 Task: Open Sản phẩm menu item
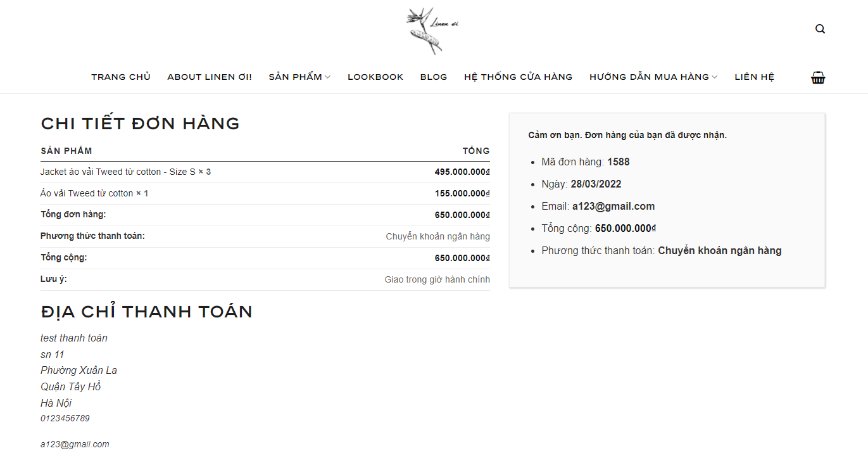pyautogui.click(x=295, y=77)
